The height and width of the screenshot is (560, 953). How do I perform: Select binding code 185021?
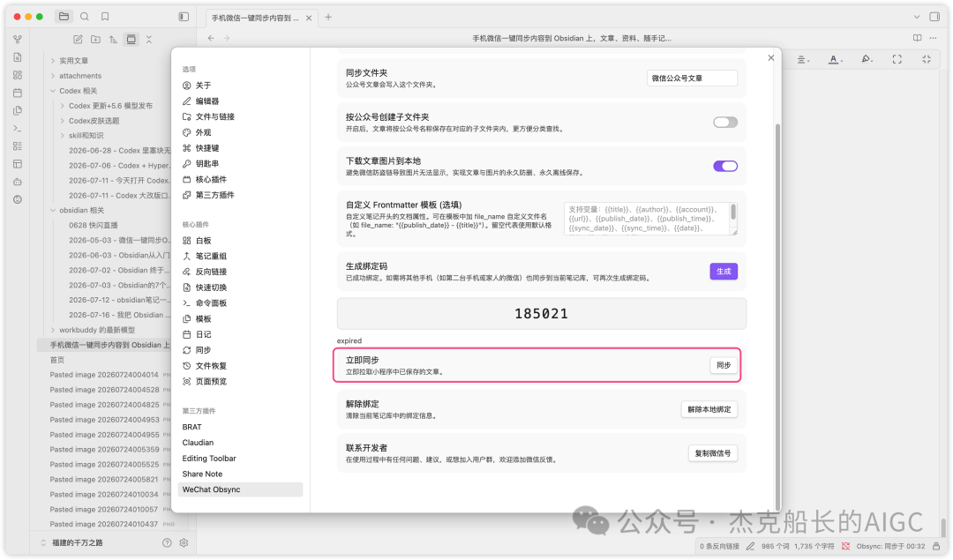tap(541, 313)
